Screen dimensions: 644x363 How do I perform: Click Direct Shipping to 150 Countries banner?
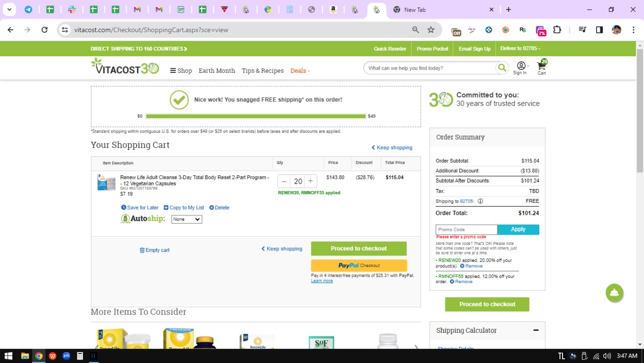tap(139, 49)
